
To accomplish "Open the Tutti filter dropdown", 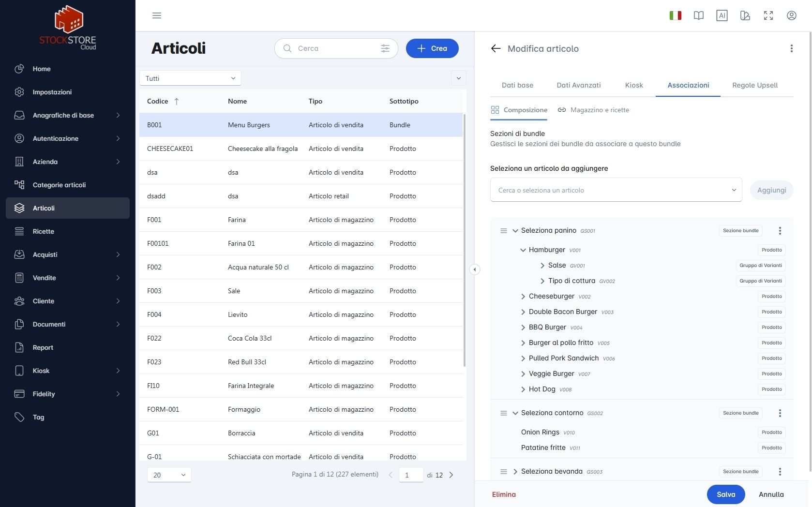I will [x=190, y=78].
